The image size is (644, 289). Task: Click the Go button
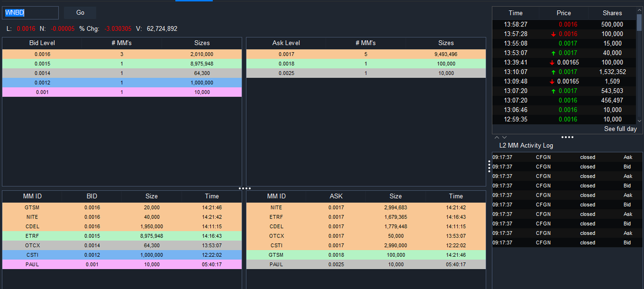click(80, 13)
